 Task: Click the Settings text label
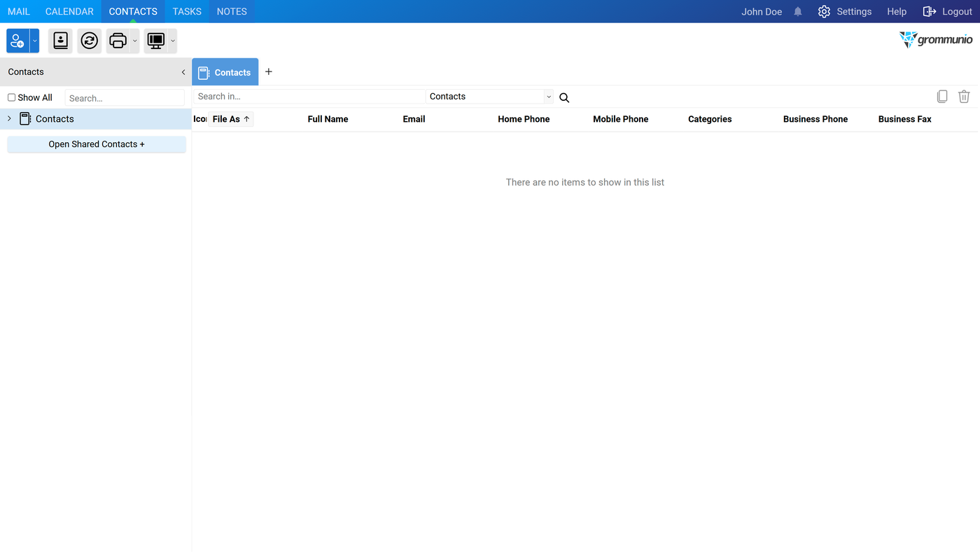click(854, 12)
